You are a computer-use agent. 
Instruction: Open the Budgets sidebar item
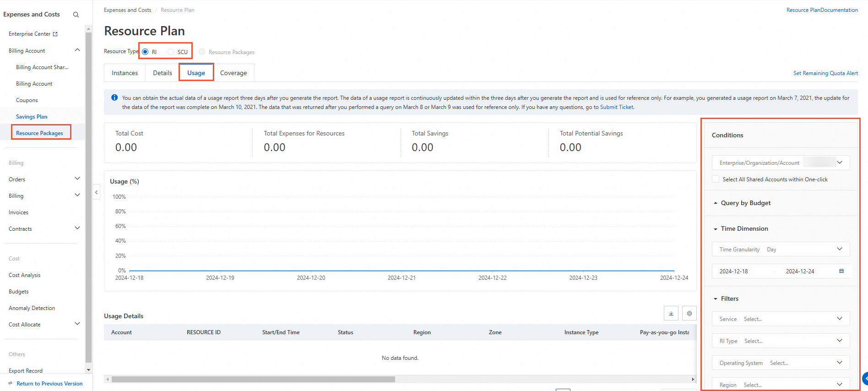[19, 292]
